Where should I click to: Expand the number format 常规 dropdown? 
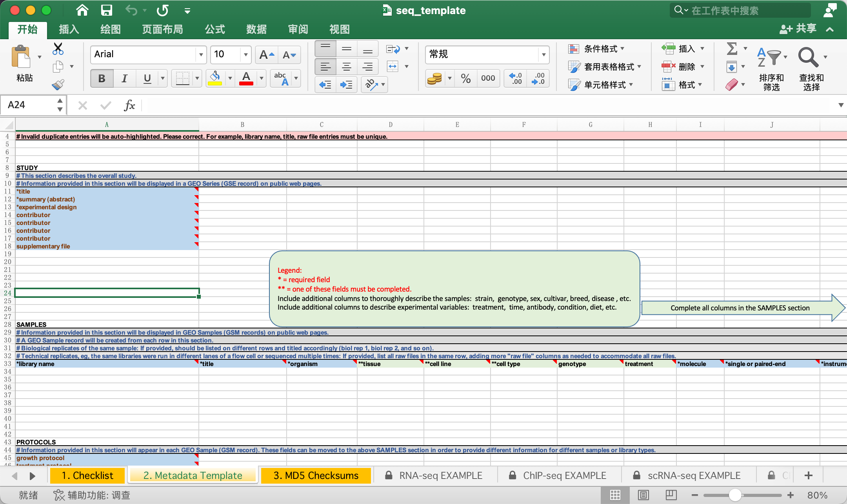(543, 54)
